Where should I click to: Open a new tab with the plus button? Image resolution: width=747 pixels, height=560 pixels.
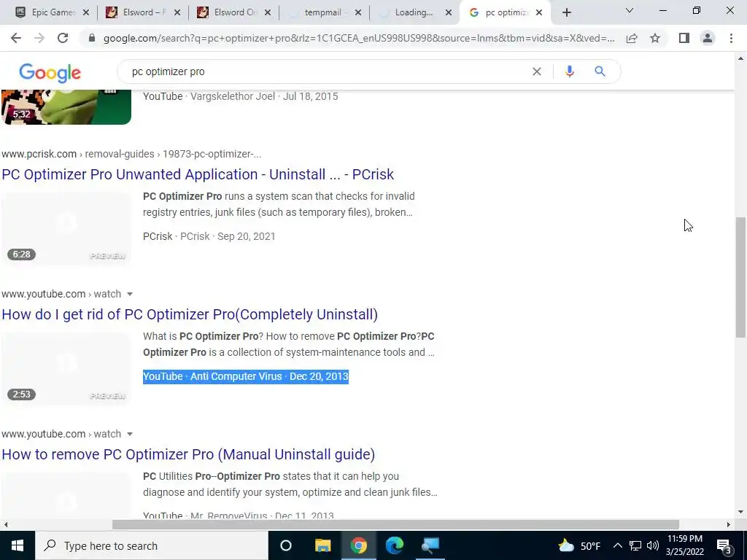tap(566, 12)
